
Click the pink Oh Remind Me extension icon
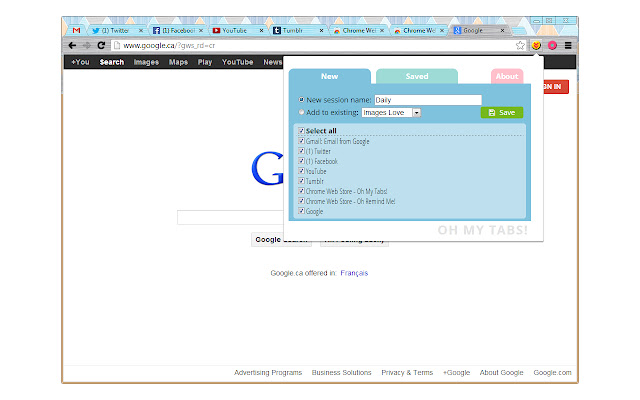[552, 45]
